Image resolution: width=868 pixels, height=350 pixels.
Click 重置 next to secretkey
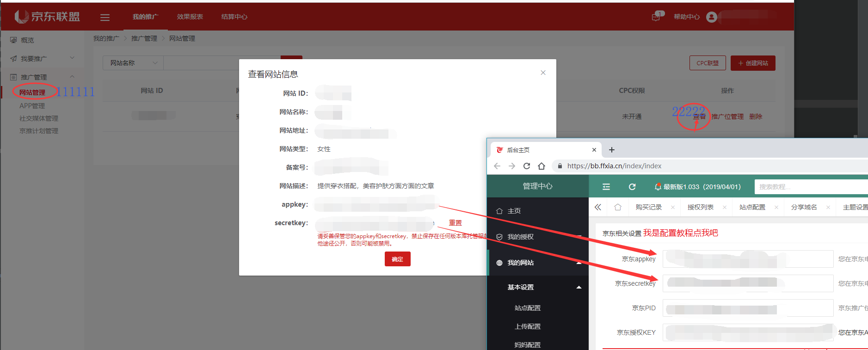point(456,223)
